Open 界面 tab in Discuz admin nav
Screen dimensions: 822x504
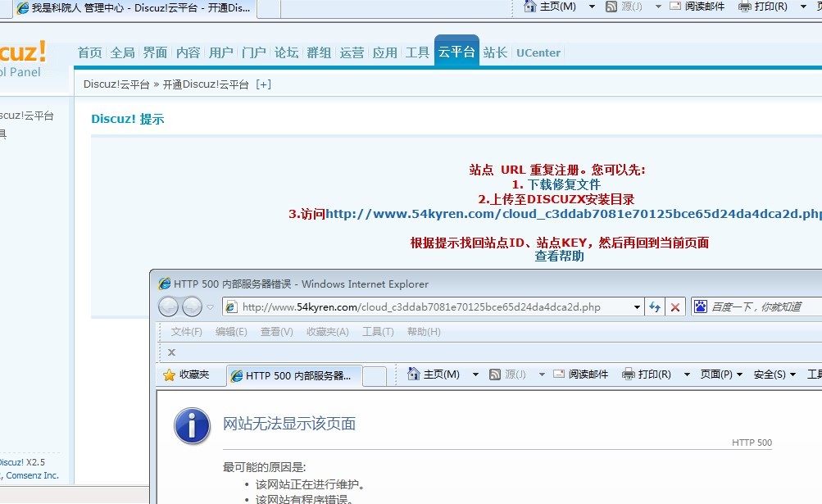tap(155, 52)
